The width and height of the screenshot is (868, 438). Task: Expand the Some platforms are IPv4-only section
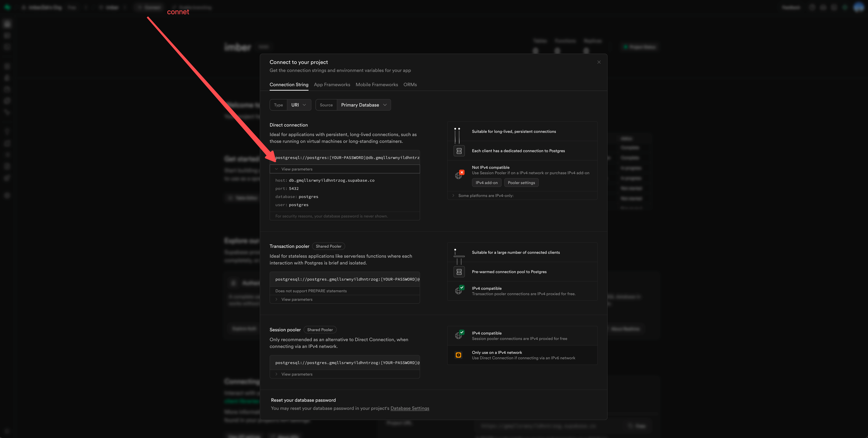point(522,196)
